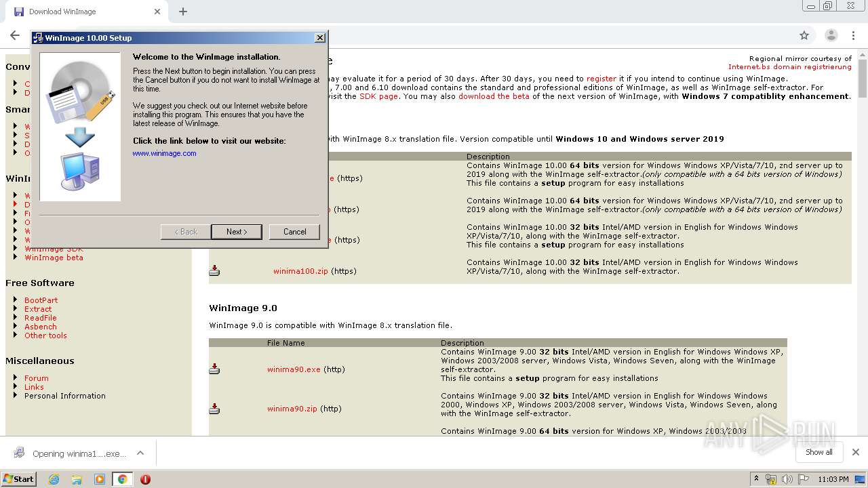Open the Links page in Miscellaneous
The image size is (868, 488).
(34, 387)
